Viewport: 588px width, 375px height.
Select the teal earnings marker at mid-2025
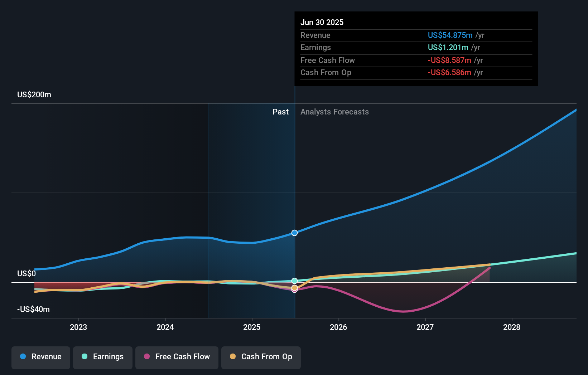[294, 281]
